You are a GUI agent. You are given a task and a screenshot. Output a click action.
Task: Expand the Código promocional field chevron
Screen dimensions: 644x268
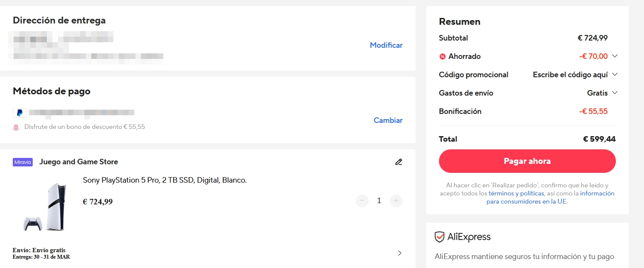click(x=615, y=74)
